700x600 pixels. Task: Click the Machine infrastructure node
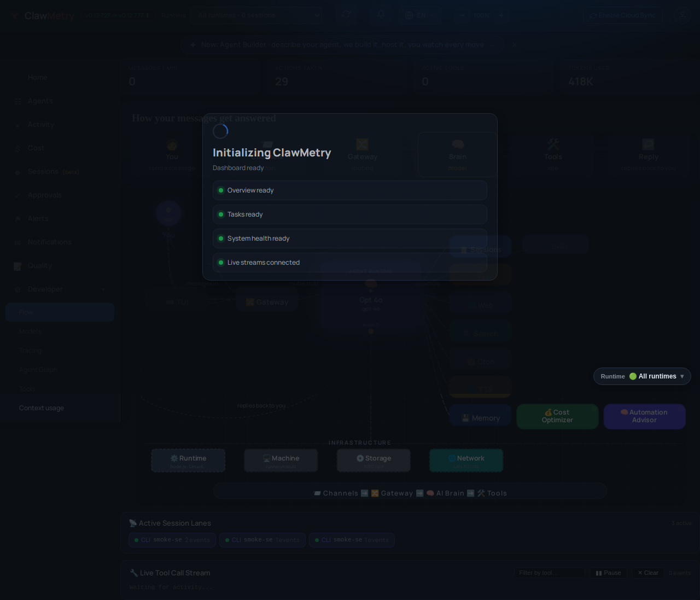pos(281,461)
